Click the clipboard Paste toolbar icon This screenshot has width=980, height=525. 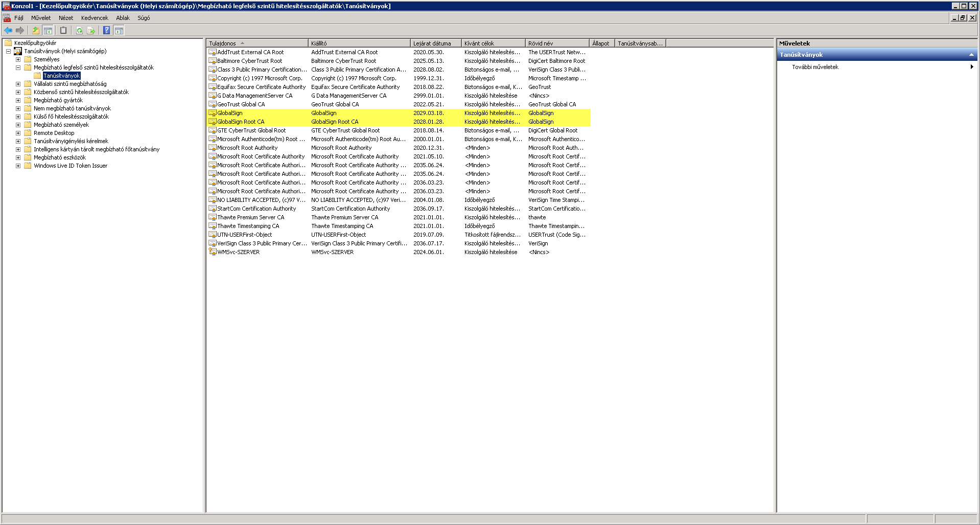pos(63,31)
